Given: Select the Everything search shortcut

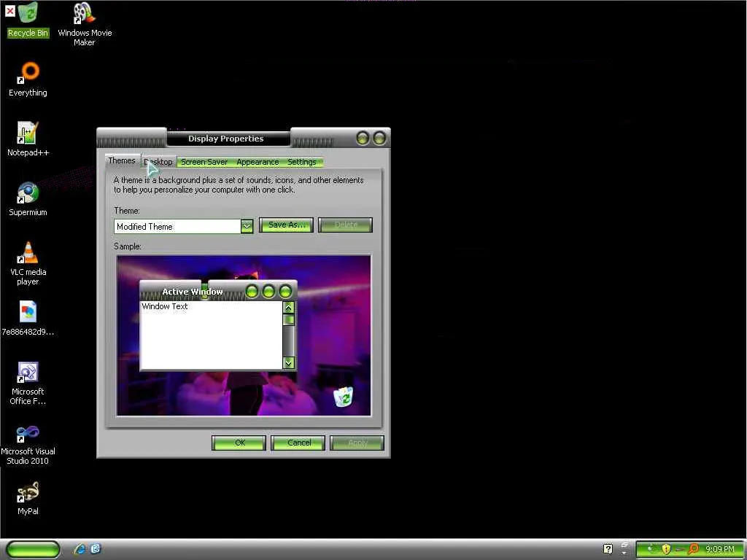Looking at the screenshot, I should [x=28, y=79].
